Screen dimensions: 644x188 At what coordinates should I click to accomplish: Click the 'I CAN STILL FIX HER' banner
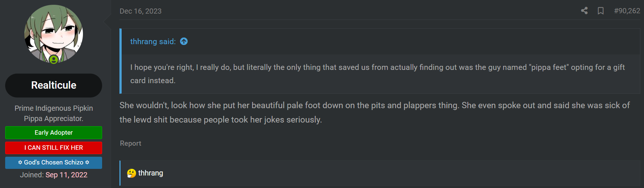53,148
